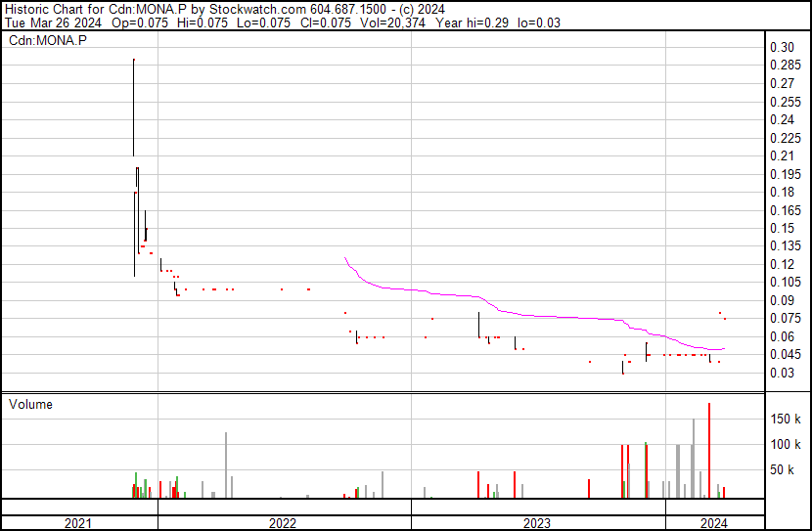Click the tallest red volume bar in 2024
Viewport: 812px width, 531px height.
point(709,450)
